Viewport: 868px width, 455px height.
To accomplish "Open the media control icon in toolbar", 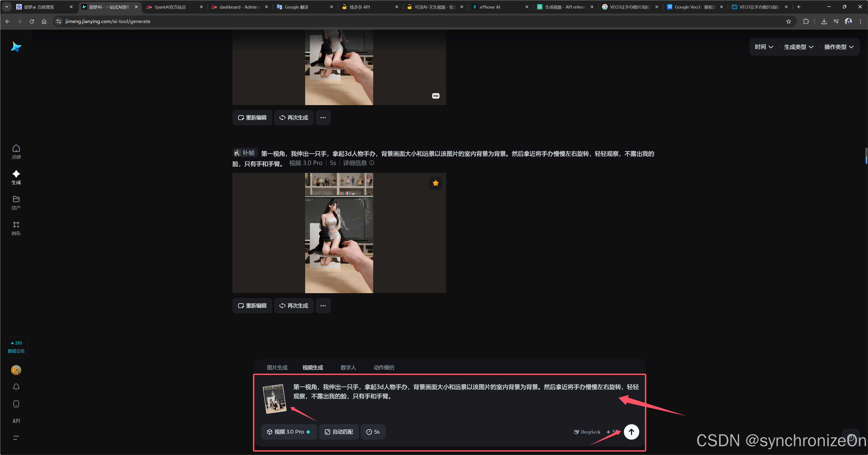I will click(x=836, y=21).
